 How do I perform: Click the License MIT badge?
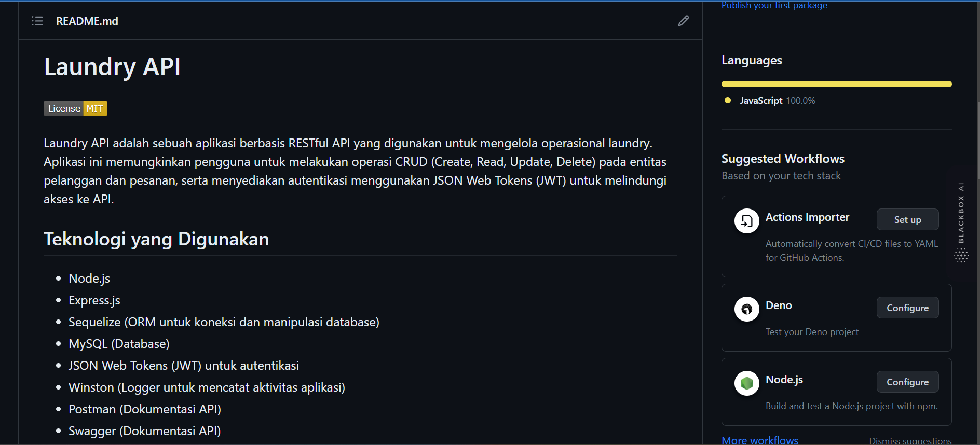[75, 108]
